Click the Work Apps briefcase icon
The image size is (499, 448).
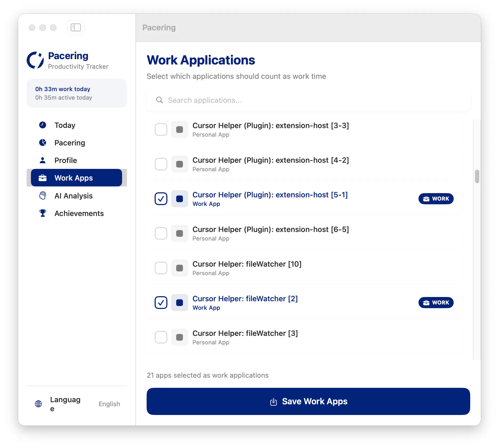(x=43, y=178)
